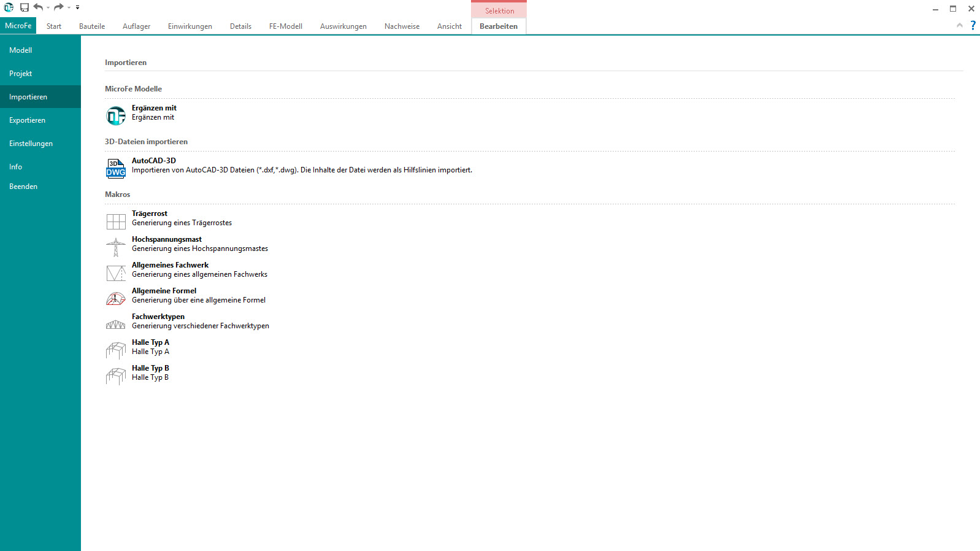Viewport: 980px width, 551px height.
Task: Click the AutoCAD-3D Hilfslinien description text
Action: pos(302,170)
